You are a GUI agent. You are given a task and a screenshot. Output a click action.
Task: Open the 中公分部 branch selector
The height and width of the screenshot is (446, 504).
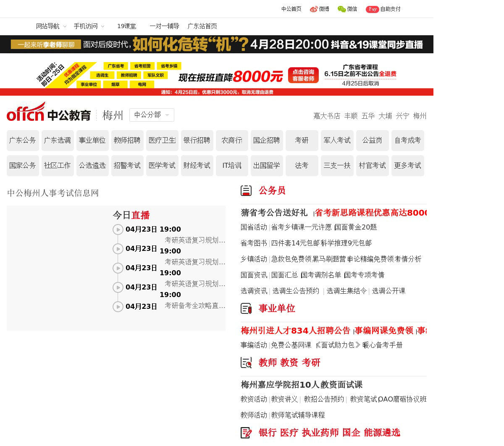point(152,115)
